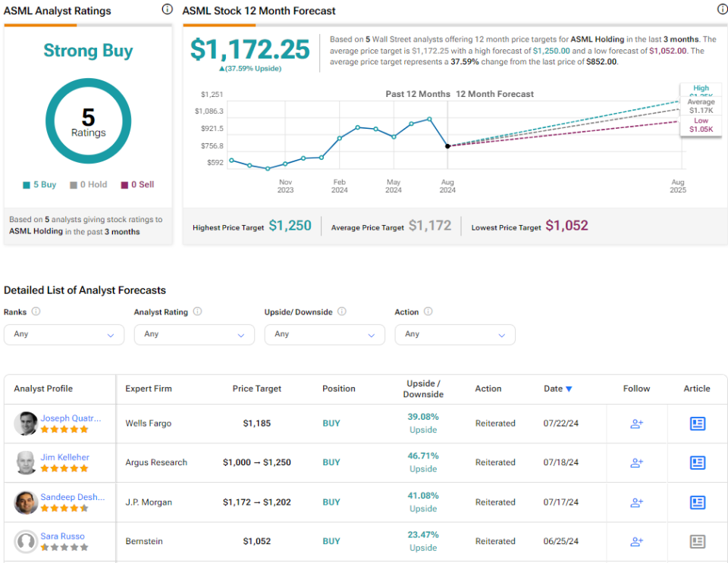The height and width of the screenshot is (563, 728).
Task: Open article for Wells Fargo rating
Action: [x=698, y=424]
